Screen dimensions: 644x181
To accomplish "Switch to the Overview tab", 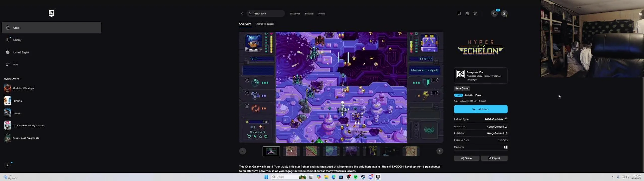I will 245,24.
